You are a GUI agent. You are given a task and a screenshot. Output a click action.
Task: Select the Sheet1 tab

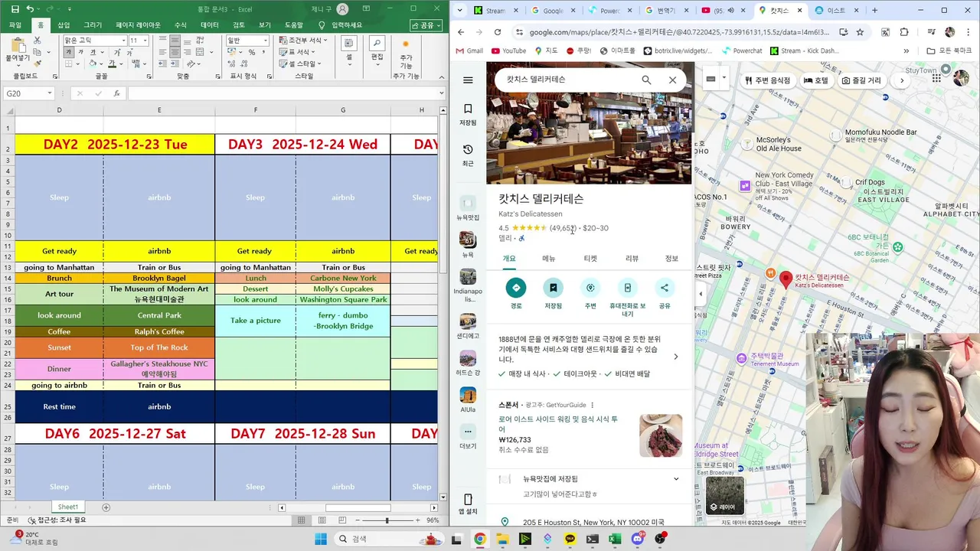pyautogui.click(x=68, y=507)
